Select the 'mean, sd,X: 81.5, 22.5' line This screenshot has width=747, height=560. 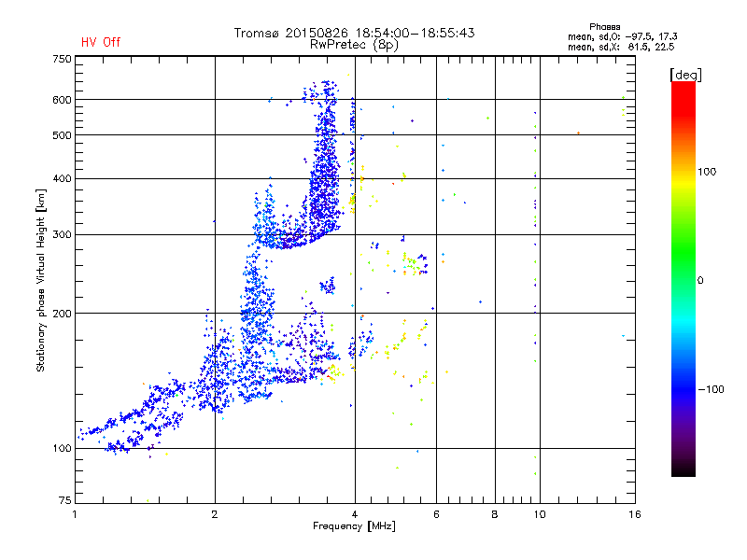[621, 47]
